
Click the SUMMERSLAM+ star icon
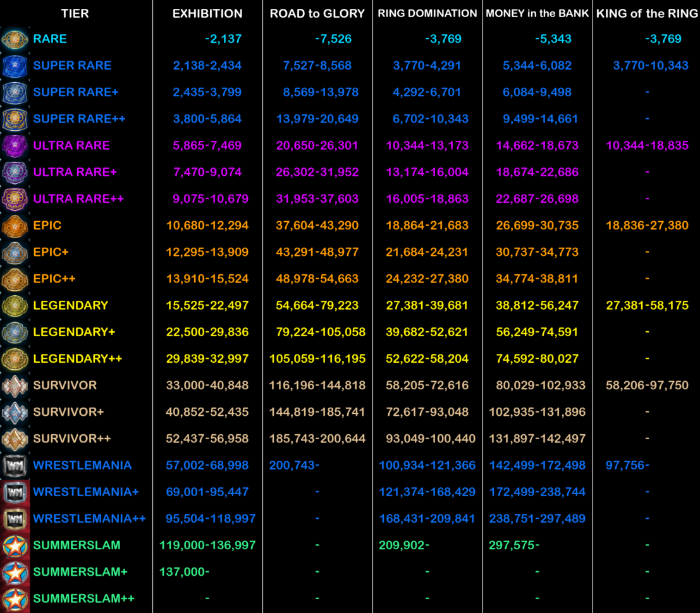15,573
